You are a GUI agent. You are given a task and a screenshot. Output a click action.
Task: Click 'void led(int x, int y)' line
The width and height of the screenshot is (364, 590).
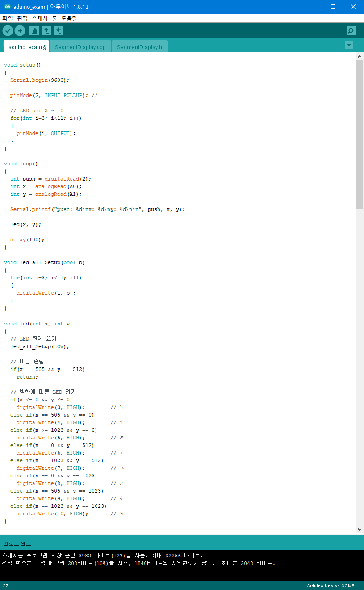tap(38, 323)
